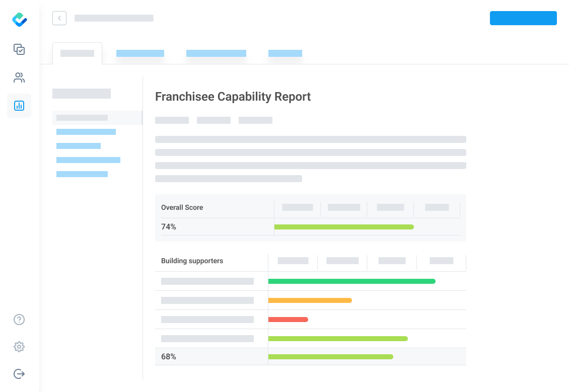Switch to the third report tab

216,53
